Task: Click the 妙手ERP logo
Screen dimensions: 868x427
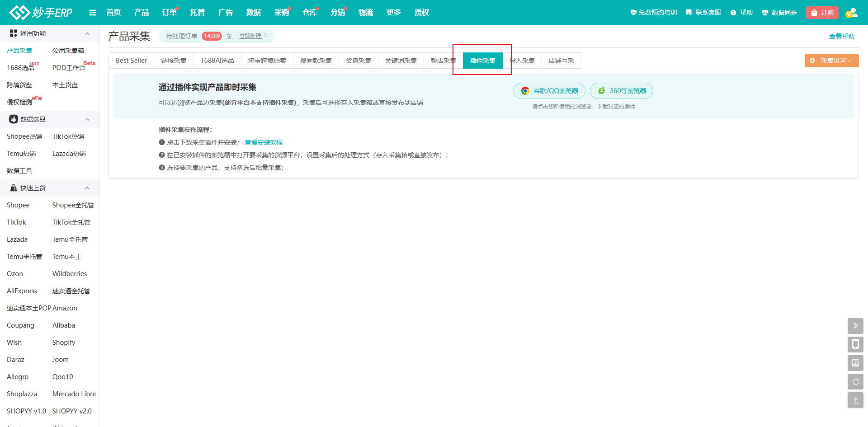Action: pyautogui.click(x=41, y=13)
